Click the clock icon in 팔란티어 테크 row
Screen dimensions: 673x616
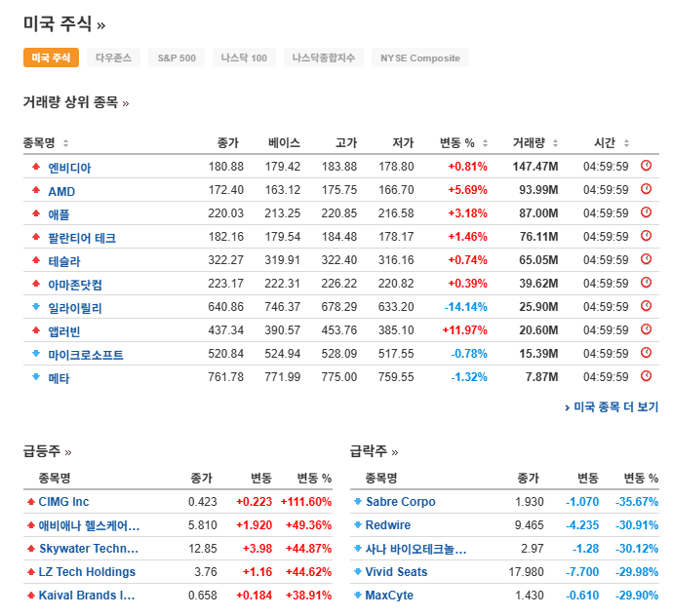tap(646, 236)
